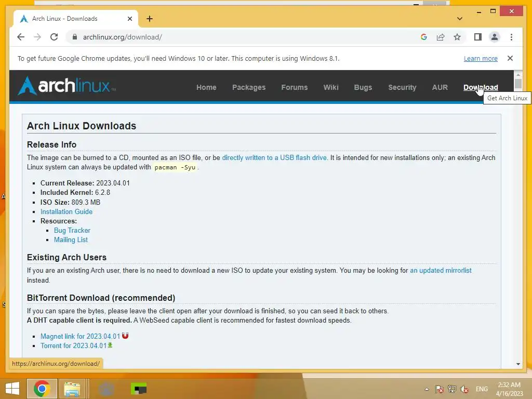Viewport: 532px width, 399px height.
Task: Open a new tab with the plus button
Action: click(150, 19)
